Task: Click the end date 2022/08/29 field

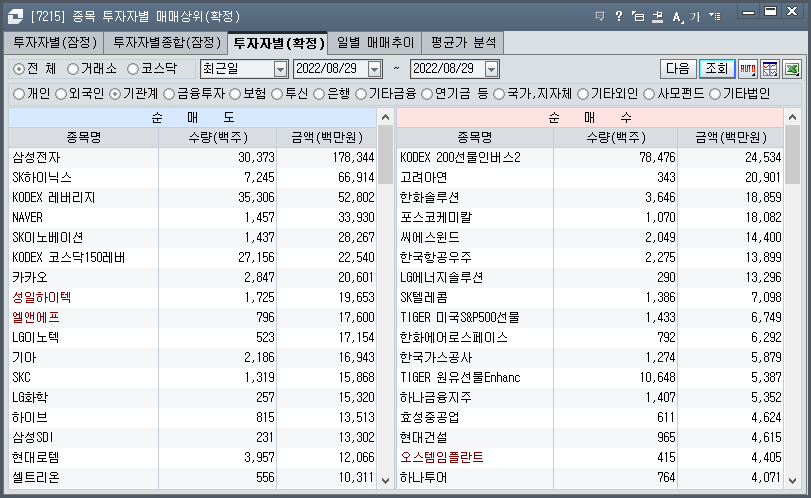Action: [x=447, y=69]
